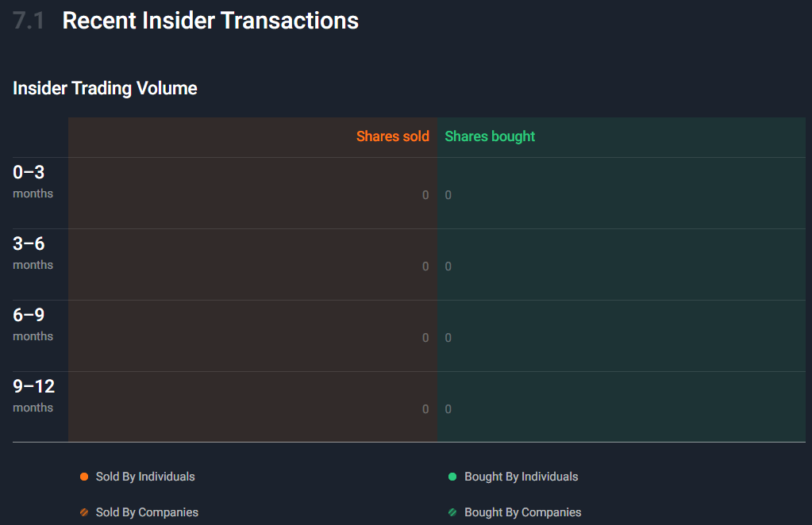Select the 6–9 months row label
The height and width of the screenshot is (525, 812).
pos(33,324)
